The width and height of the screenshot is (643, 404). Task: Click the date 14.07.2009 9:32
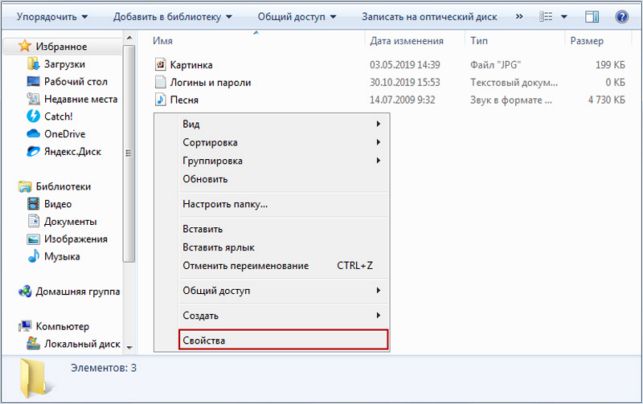pyautogui.click(x=402, y=100)
